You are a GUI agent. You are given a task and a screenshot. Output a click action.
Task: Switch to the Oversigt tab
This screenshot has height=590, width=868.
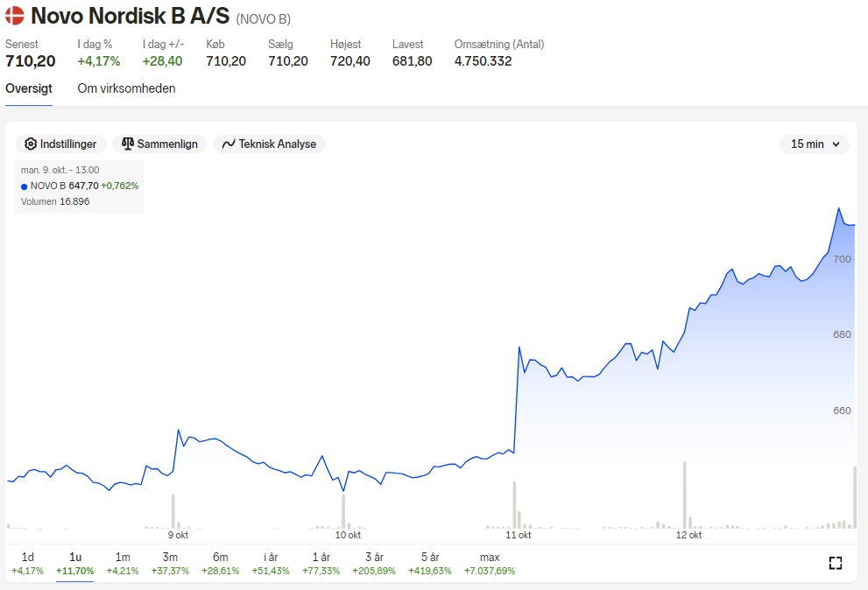(29, 88)
